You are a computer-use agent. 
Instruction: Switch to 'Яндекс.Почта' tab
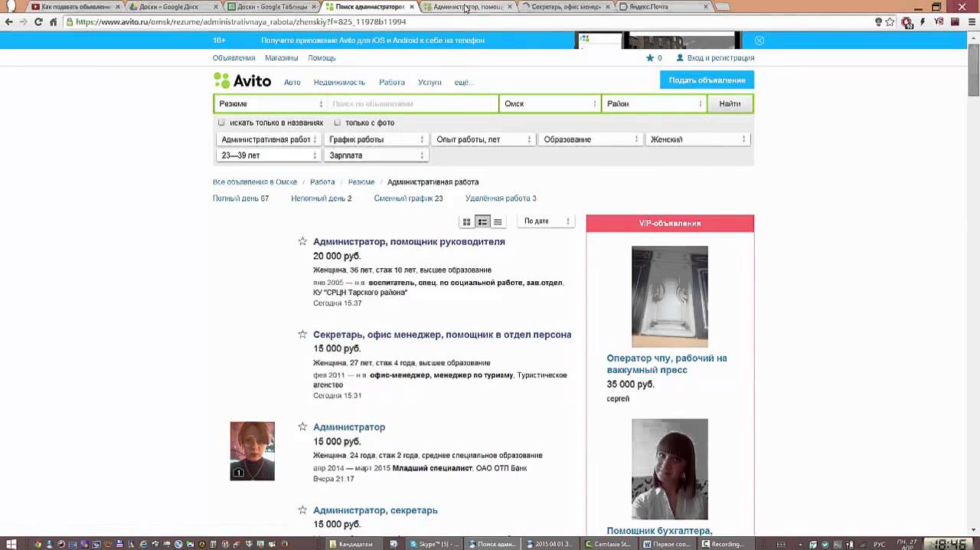point(663,7)
